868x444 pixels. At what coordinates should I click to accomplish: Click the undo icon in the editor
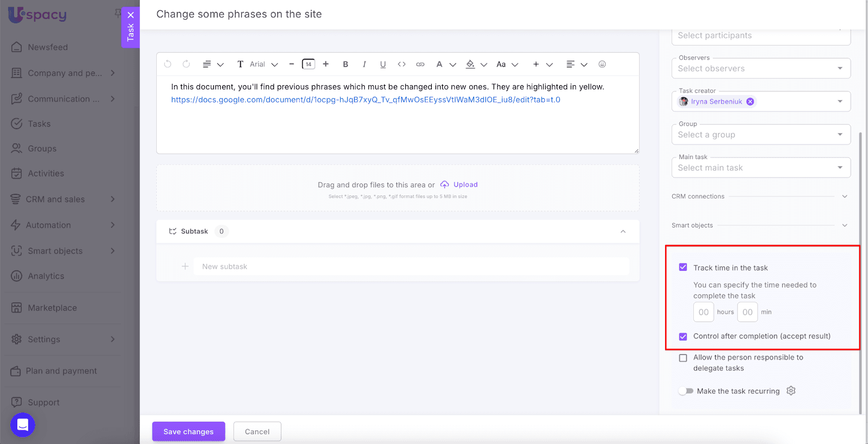tap(168, 64)
